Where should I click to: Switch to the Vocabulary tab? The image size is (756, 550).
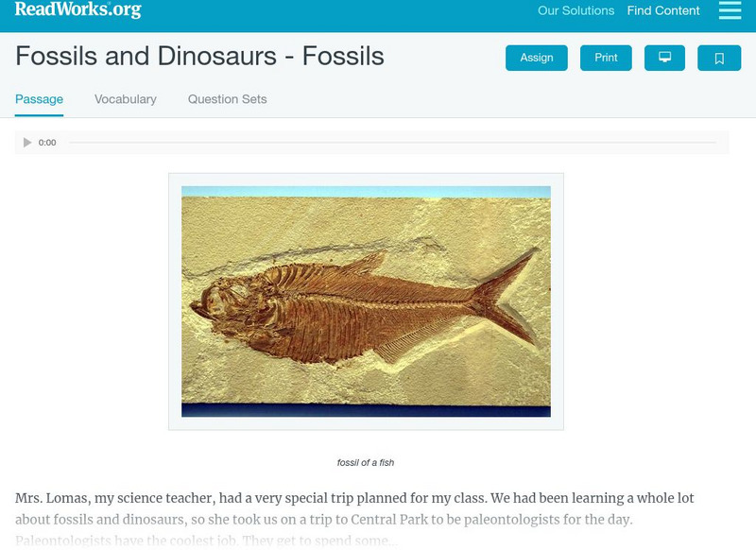click(126, 99)
